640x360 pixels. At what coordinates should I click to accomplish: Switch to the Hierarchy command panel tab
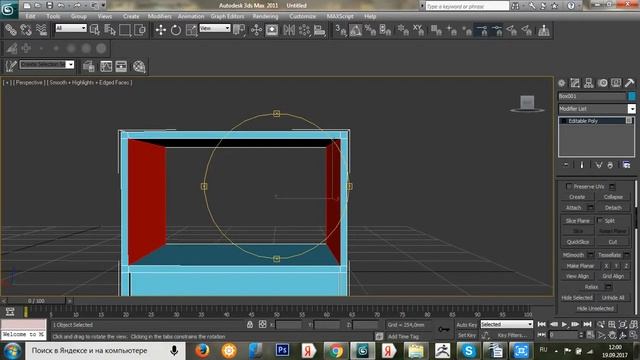(x=589, y=83)
